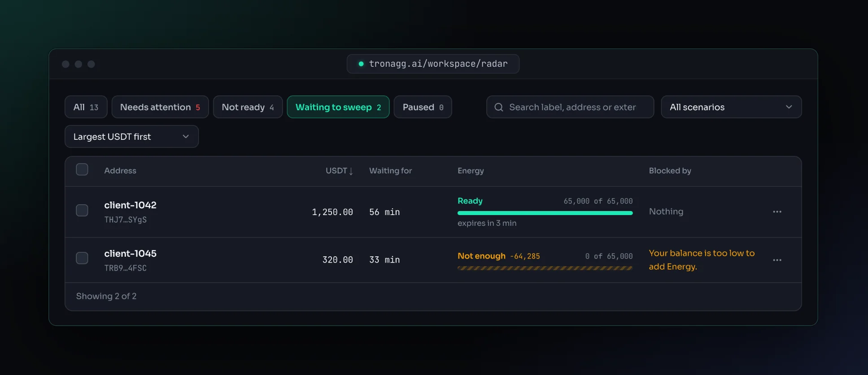This screenshot has height=375, width=868.
Task: Click the 33 min waiting time
Action: 384,260
